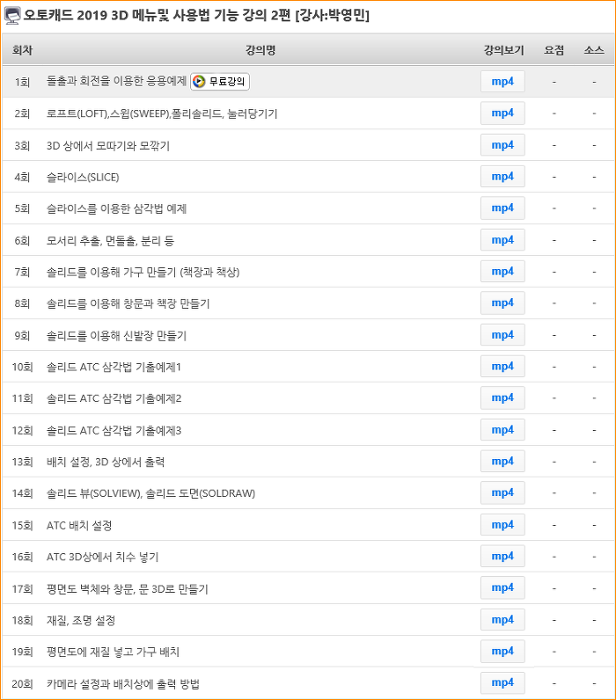Screen dimensions: 616x700
Task: Select title 슬라이스(SLICE)
Action: (x=83, y=178)
